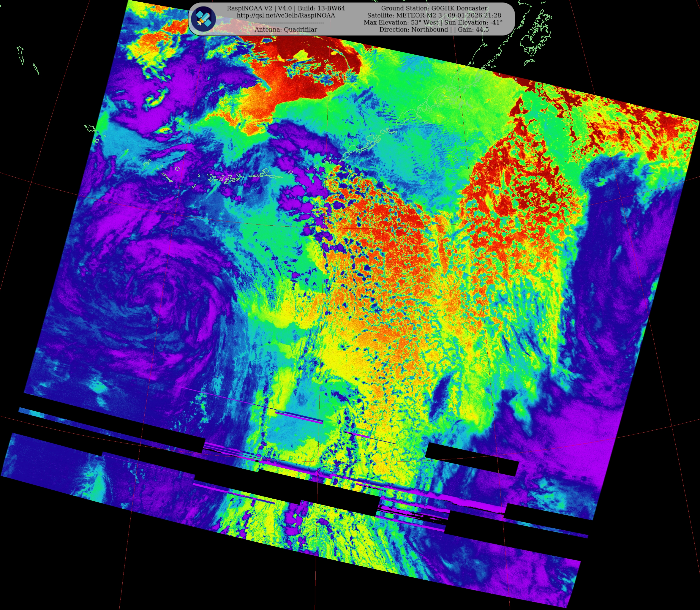This screenshot has width=700, height=610.
Task: Click the RaspiNOAA V2 version build text
Action: click(x=286, y=8)
